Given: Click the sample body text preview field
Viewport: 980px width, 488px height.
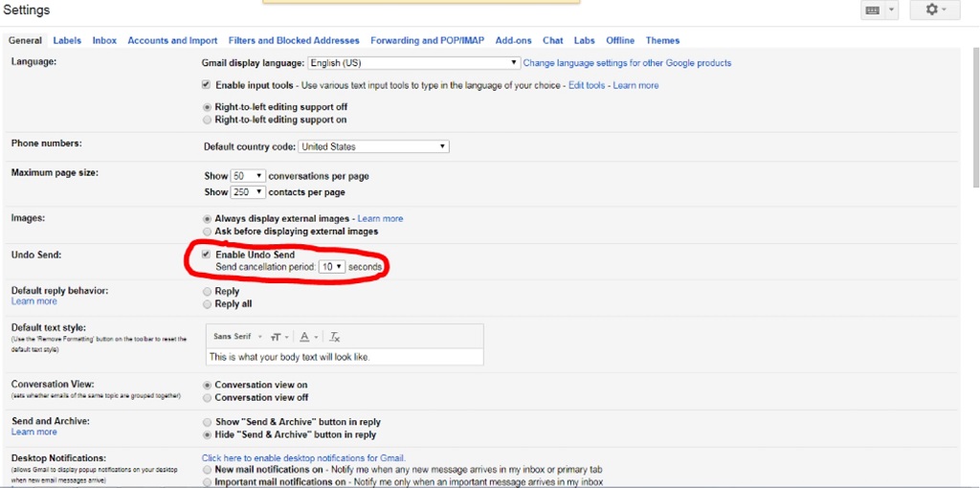Looking at the screenshot, I should coord(345,358).
